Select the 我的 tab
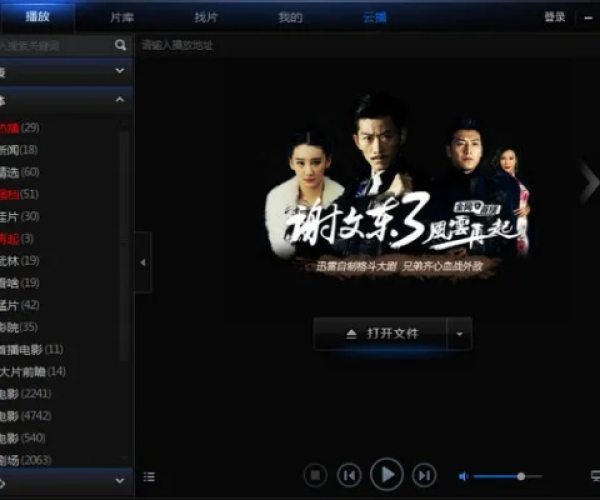This screenshot has width=600, height=500. (x=290, y=17)
